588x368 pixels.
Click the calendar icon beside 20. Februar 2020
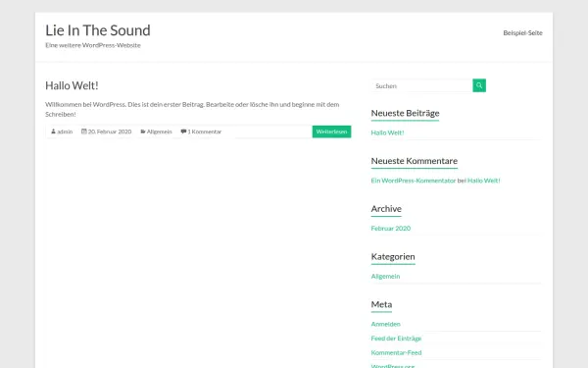coord(84,131)
